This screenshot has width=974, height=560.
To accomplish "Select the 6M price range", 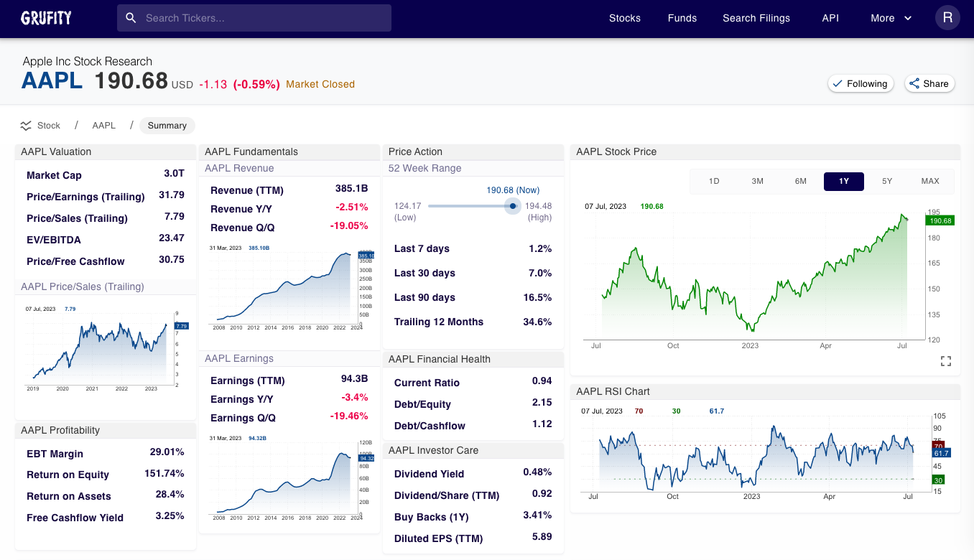I will [801, 181].
